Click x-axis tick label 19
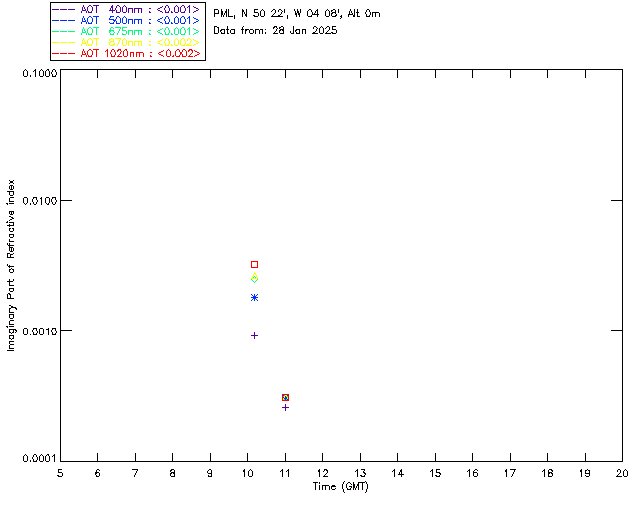The width and height of the screenshot is (640, 512). coord(585,473)
